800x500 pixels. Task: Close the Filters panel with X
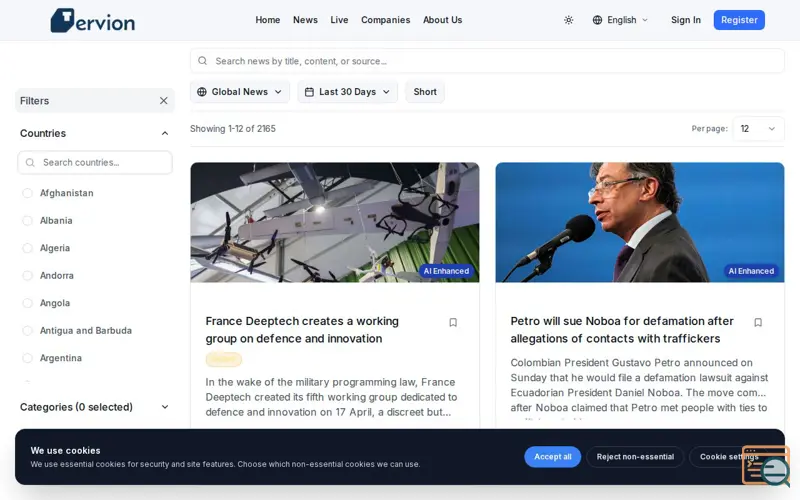click(x=163, y=101)
